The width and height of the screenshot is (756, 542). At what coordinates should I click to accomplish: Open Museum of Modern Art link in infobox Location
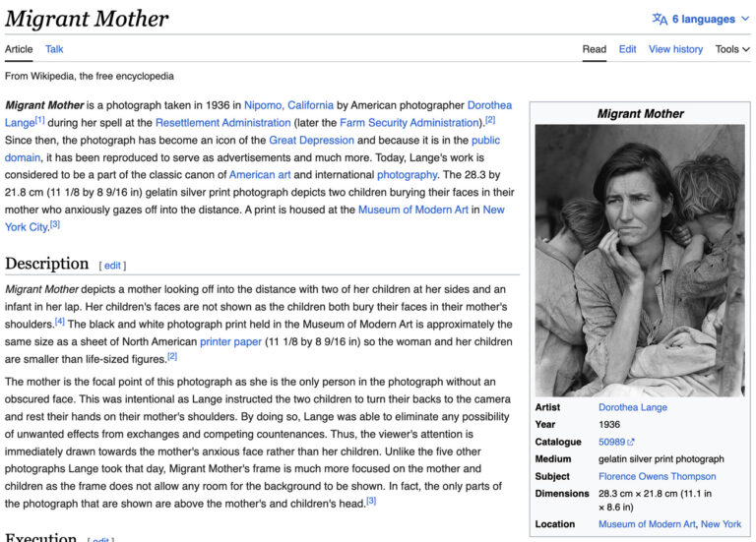click(x=647, y=524)
